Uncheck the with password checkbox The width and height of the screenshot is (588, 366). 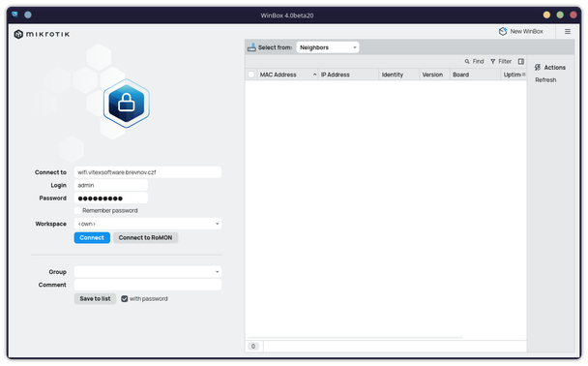(124, 299)
